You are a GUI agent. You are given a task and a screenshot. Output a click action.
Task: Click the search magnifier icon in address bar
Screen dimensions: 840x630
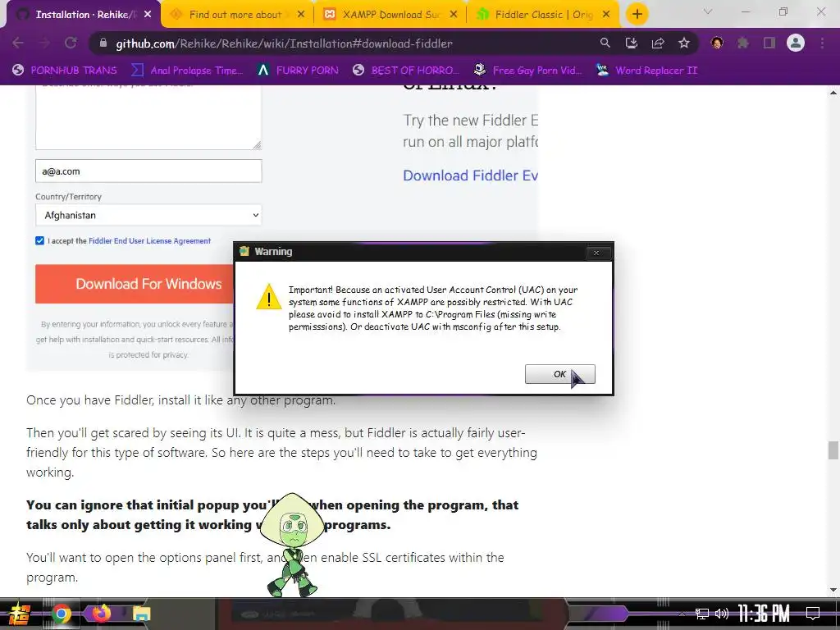point(605,43)
